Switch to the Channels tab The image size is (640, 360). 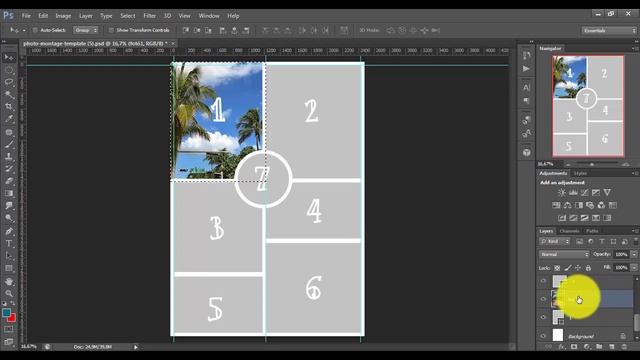click(x=569, y=231)
